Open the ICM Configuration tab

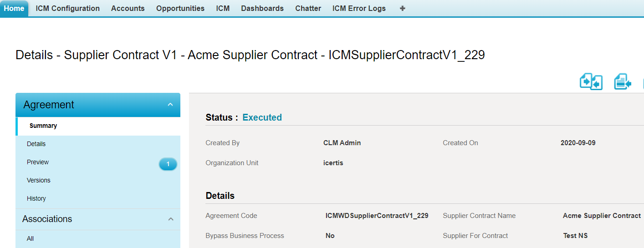coord(67,8)
